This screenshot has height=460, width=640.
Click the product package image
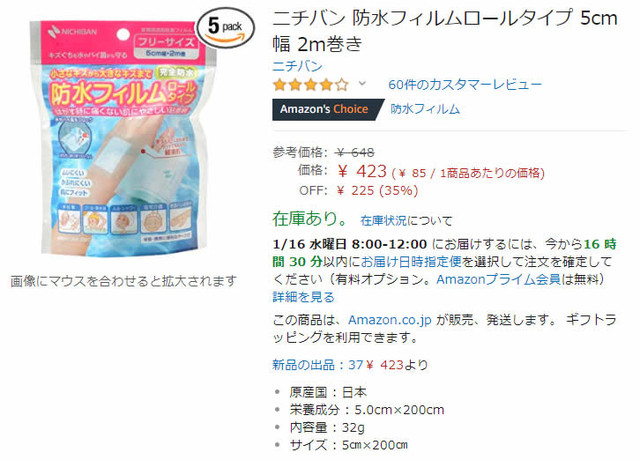pyautogui.click(x=121, y=139)
